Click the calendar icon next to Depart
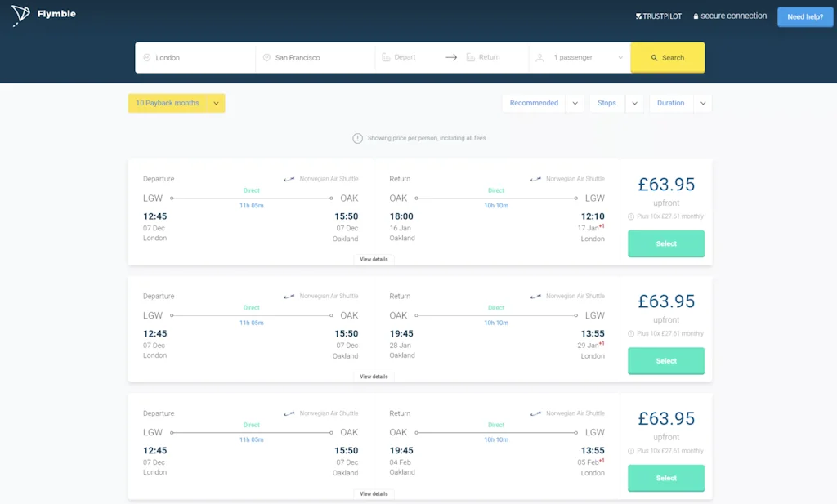This screenshot has height=504, width=837. (x=386, y=58)
